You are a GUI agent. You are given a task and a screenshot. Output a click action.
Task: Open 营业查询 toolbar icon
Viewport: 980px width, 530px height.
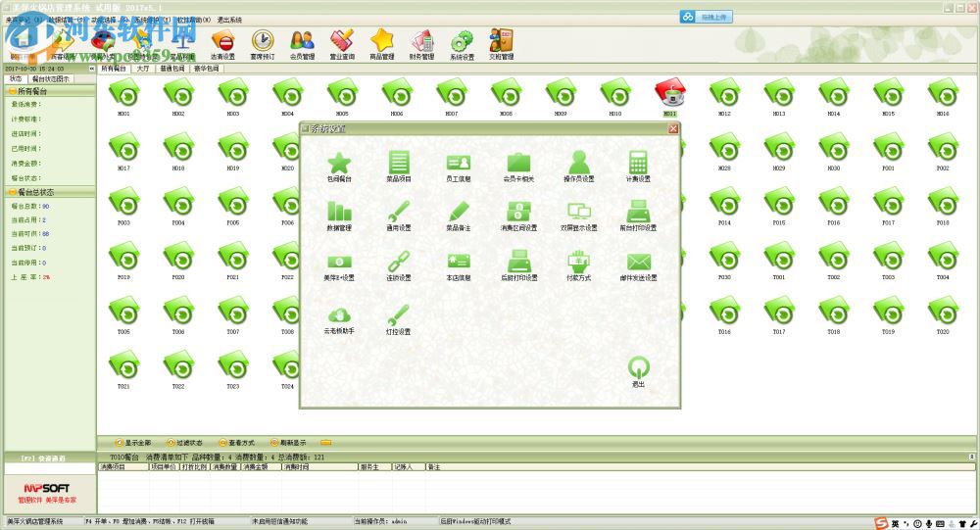[342, 44]
